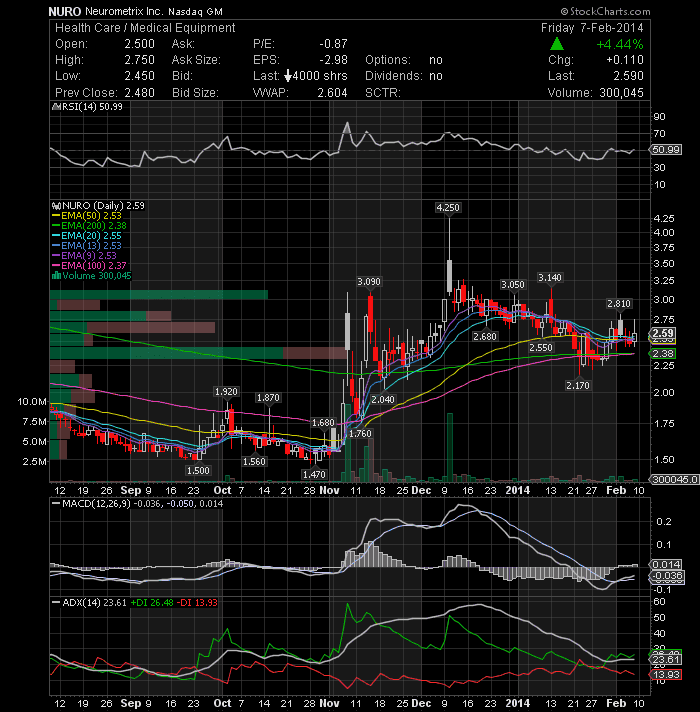
Task: Click the High value 2.750
Action: (x=139, y=60)
